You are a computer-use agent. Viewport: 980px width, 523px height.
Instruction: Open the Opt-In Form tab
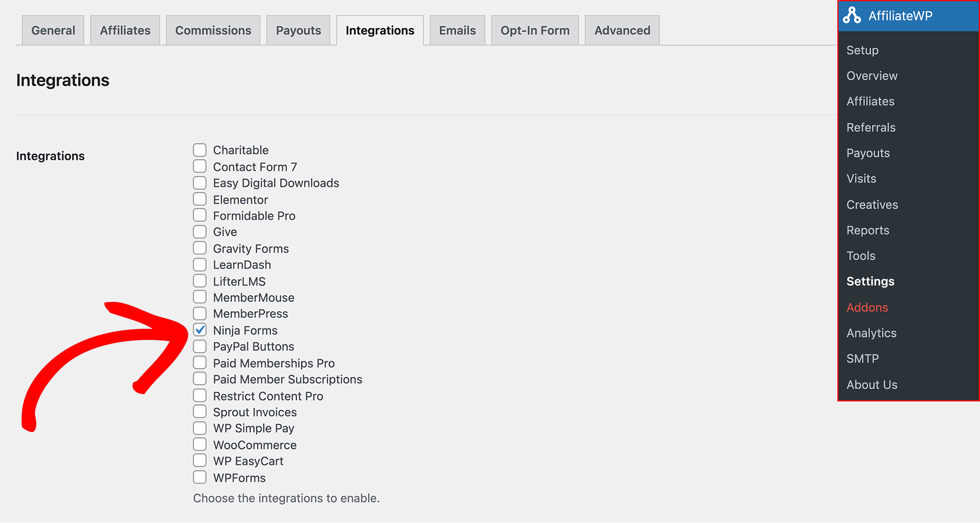pyautogui.click(x=535, y=30)
